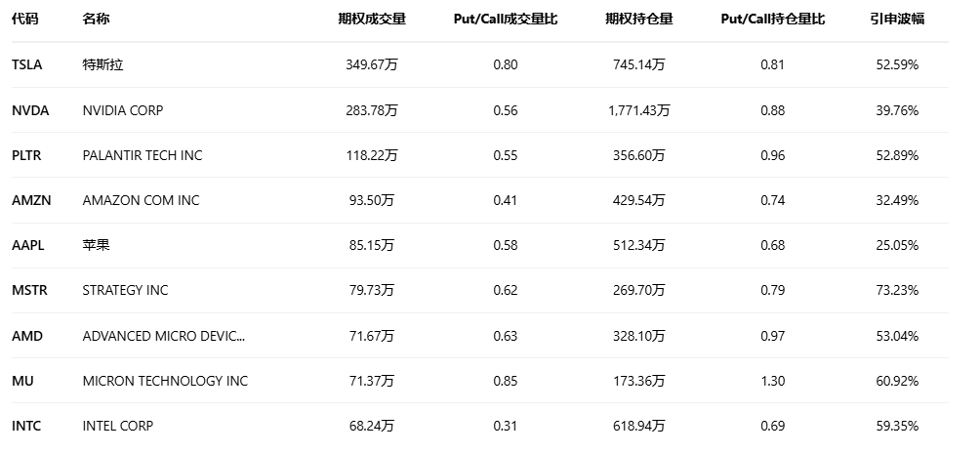Select the INTEL CORP name
Image resolution: width=980 pixels, height=453 pixels.
pos(118,426)
